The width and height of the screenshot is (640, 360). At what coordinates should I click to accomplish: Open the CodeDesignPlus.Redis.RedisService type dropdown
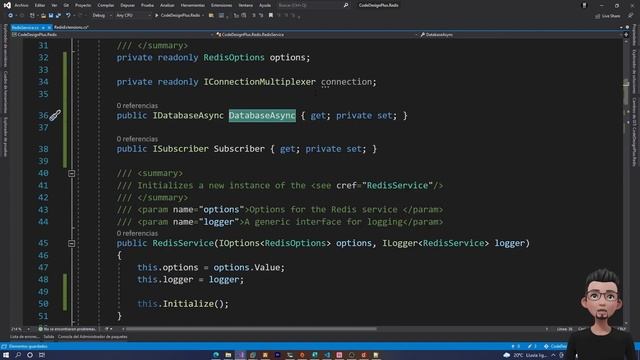[x=316, y=35]
